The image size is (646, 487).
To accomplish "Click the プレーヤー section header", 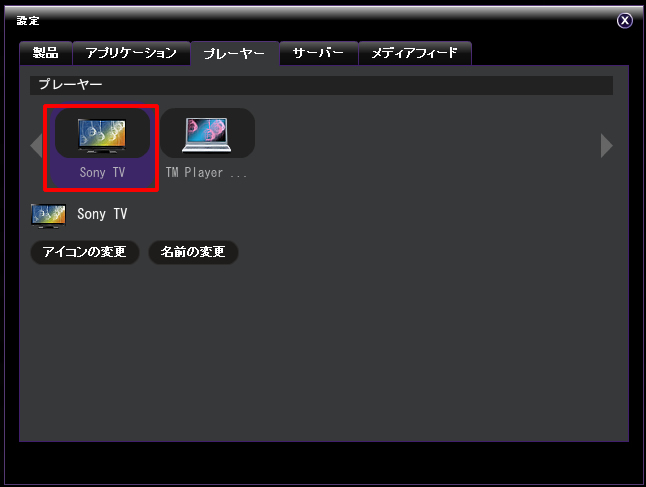I will point(321,85).
